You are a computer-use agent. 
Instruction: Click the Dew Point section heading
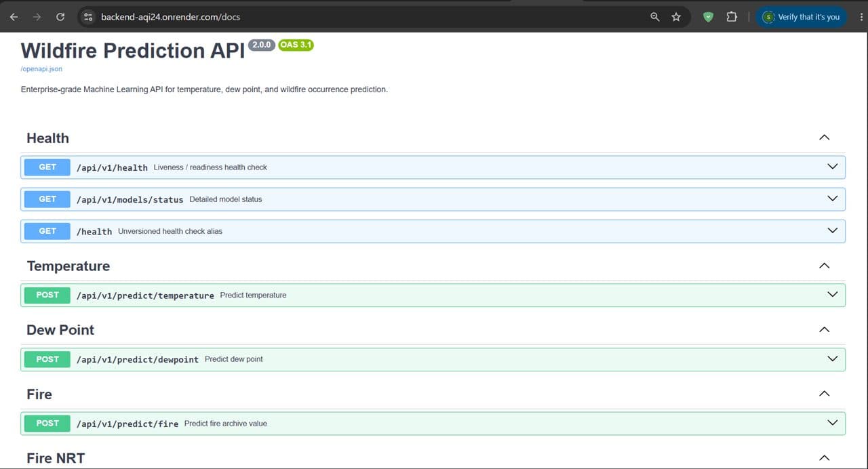(60, 330)
